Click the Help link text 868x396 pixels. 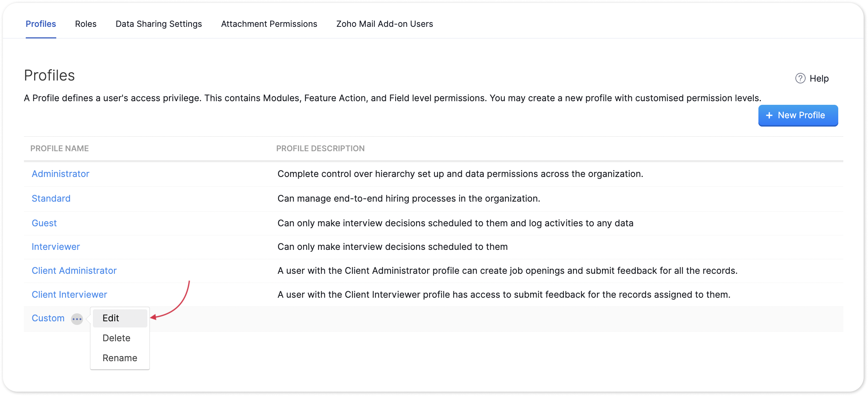(x=819, y=79)
